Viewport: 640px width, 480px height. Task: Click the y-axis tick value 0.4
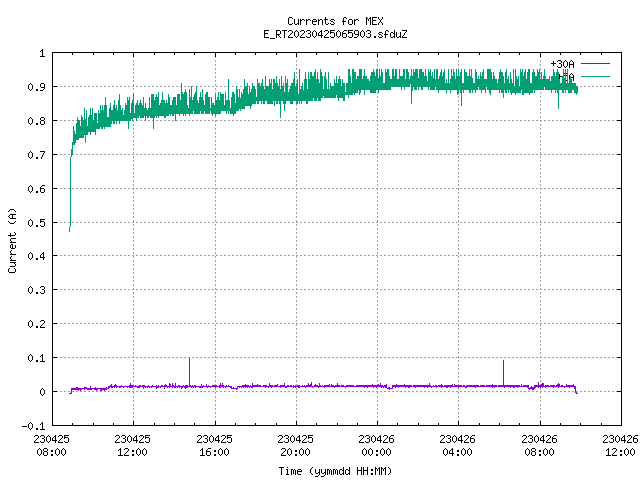(36, 256)
